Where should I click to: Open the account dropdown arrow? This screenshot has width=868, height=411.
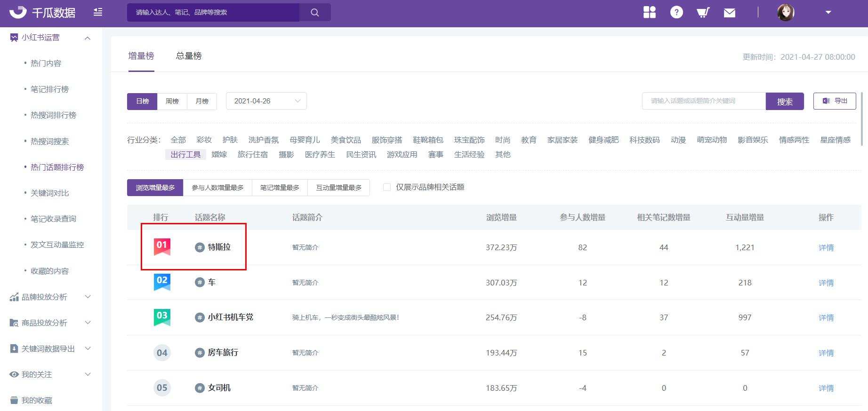click(828, 12)
